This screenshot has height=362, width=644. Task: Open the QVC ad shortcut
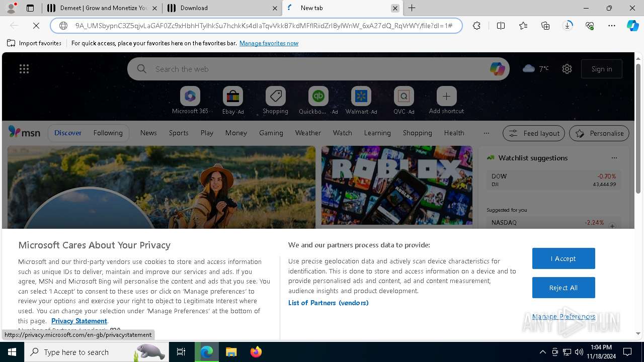click(404, 101)
